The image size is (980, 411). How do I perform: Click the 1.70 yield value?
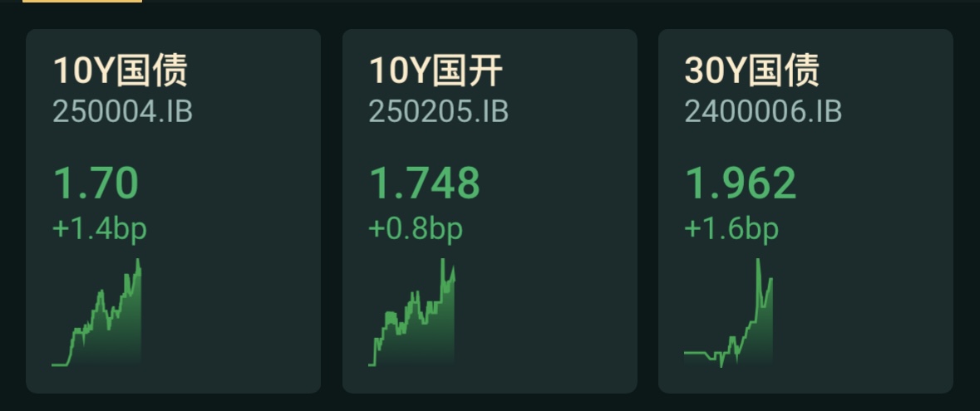[96, 183]
